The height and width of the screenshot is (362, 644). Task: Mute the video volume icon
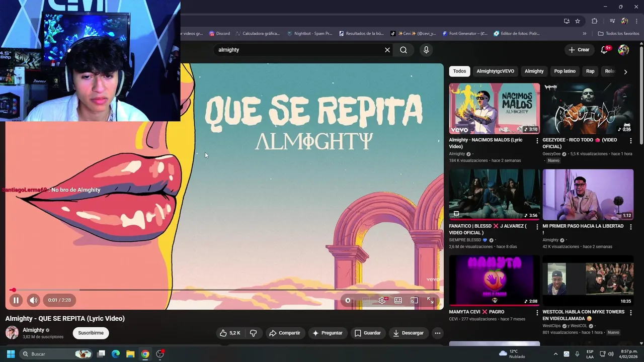pyautogui.click(x=33, y=300)
